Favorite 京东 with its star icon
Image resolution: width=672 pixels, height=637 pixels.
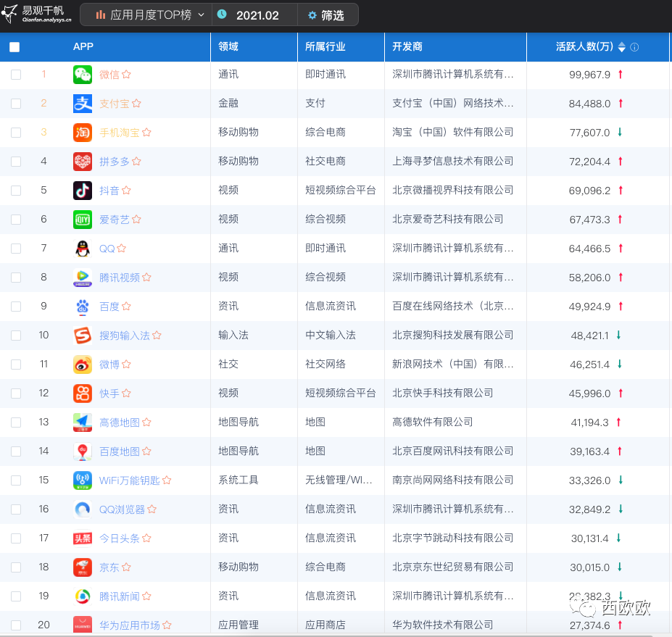coord(126,567)
